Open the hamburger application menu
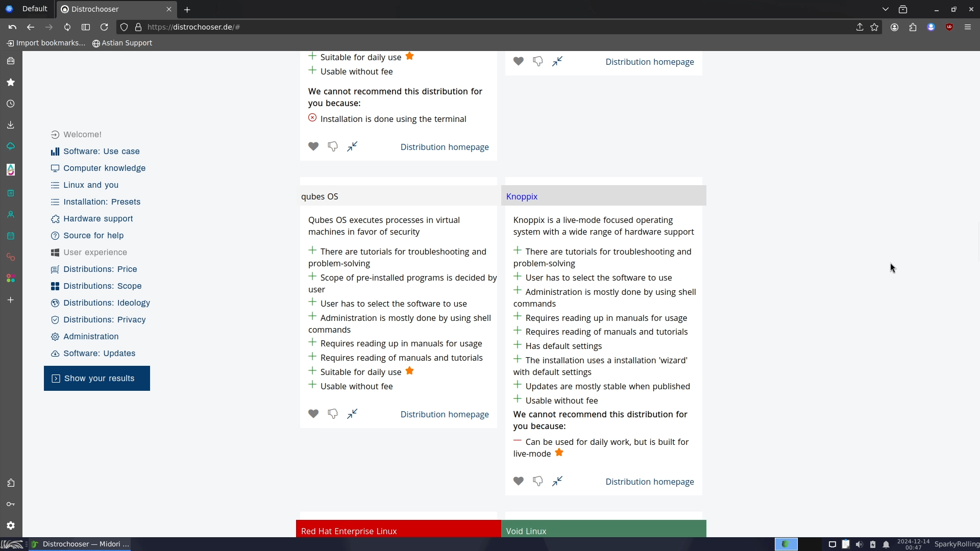 pyautogui.click(x=968, y=27)
